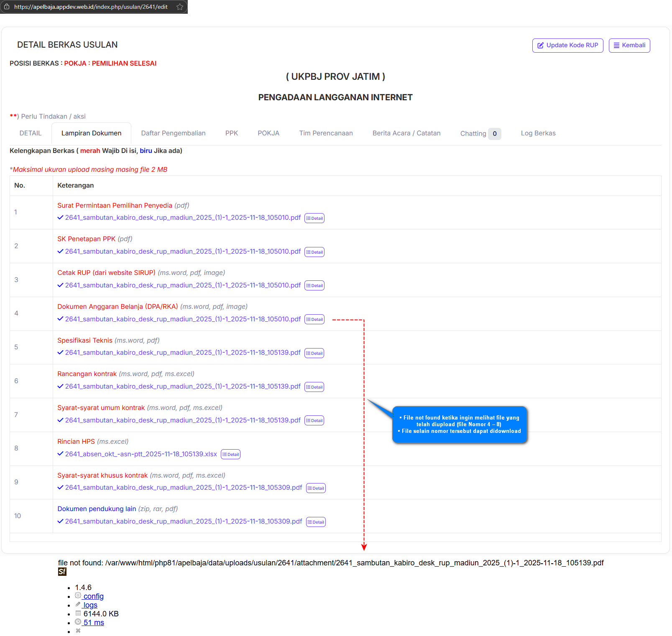Screen dimensions: 672x636
Task: Open the Tim Perencanaan tab
Action: [x=326, y=133]
